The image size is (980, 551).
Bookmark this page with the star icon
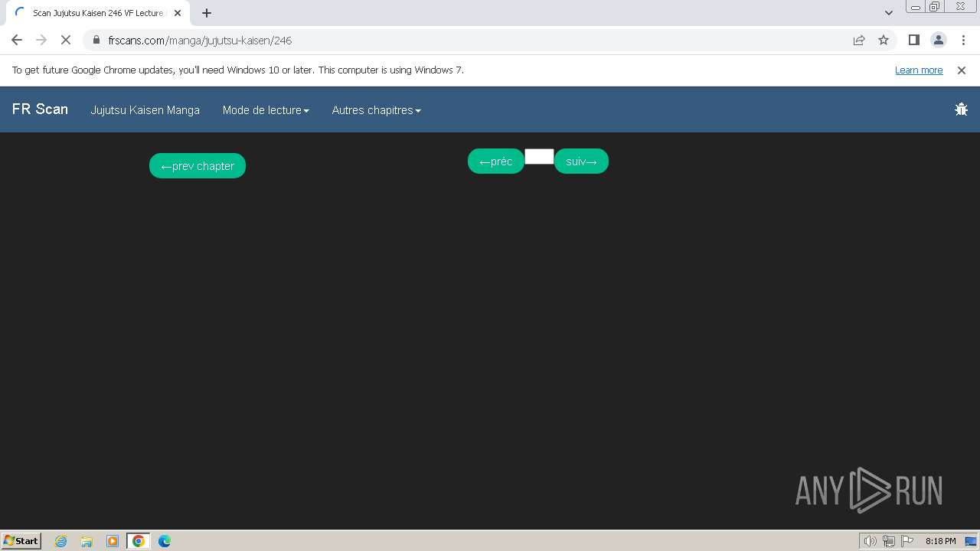[884, 40]
